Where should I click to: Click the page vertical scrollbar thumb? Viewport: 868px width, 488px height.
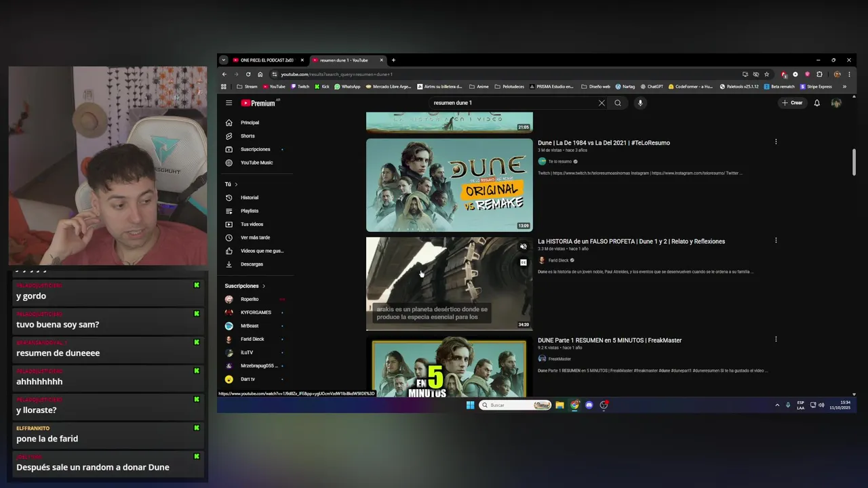854,163
